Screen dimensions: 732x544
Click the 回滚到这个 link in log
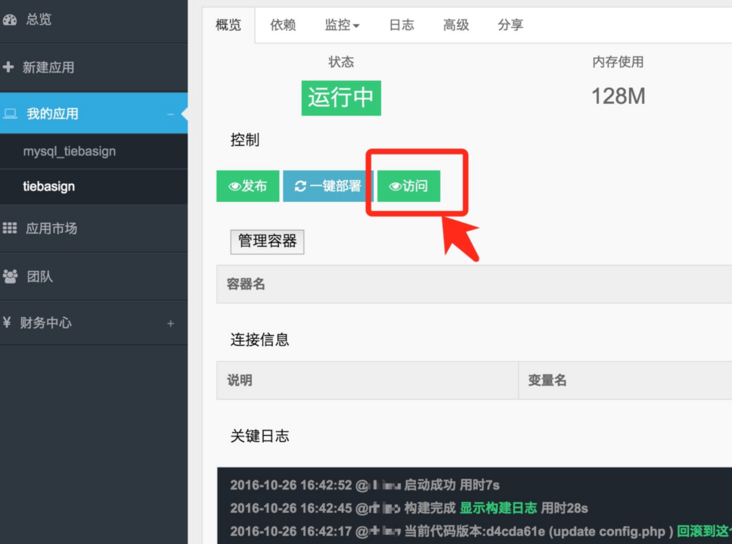pos(704,531)
